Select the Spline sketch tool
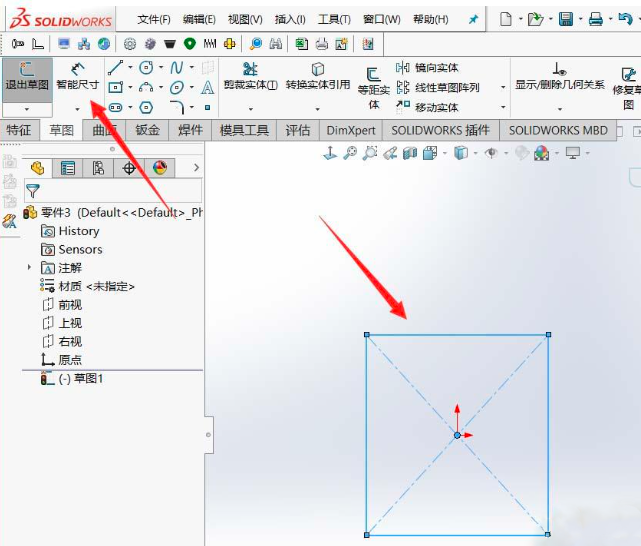Viewport: 641px width, 546px height. click(177, 67)
